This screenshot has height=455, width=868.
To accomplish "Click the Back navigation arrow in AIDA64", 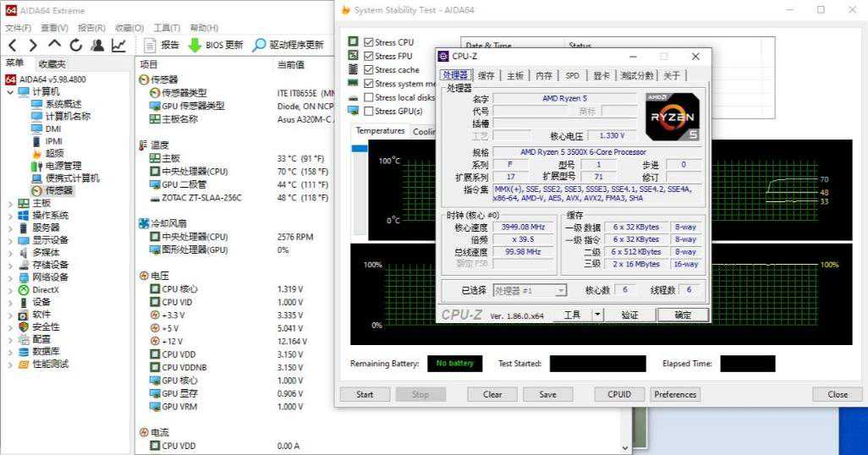I will tap(13, 45).
